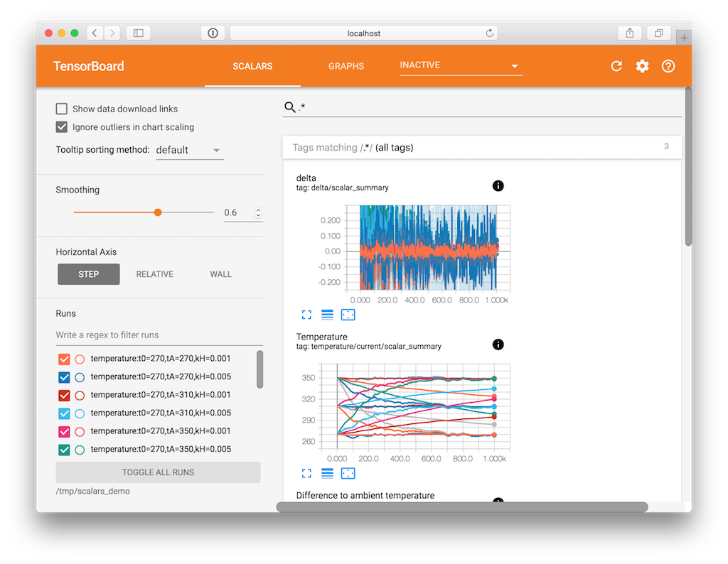Uncheck Ignore outliers in chart scaling

point(63,127)
